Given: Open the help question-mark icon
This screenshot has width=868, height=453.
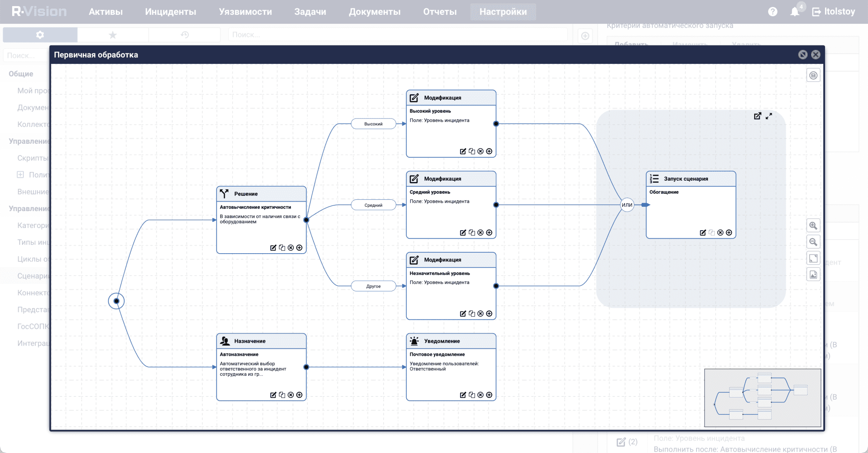Looking at the screenshot, I should point(773,12).
